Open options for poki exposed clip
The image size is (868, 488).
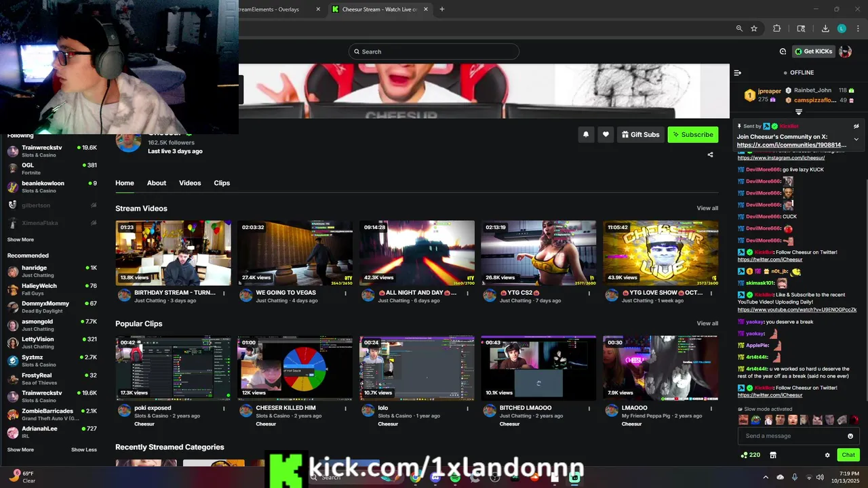click(x=224, y=409)
